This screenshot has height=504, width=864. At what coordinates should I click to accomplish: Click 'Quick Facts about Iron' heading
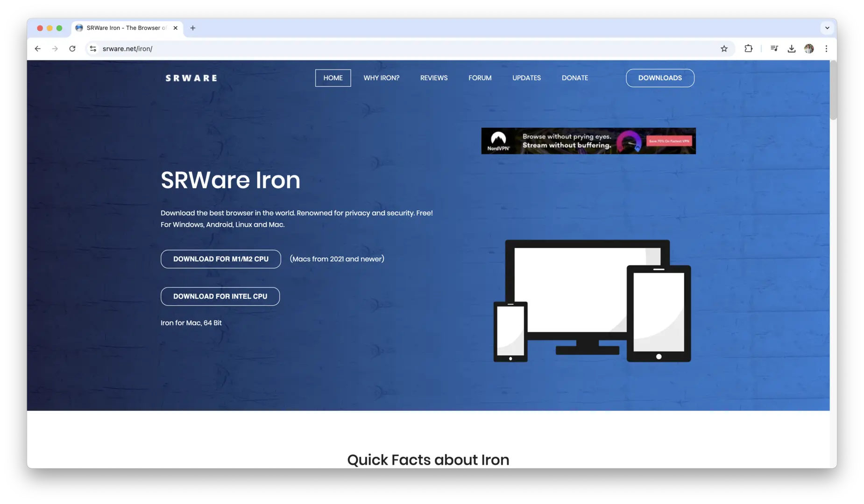428,460
